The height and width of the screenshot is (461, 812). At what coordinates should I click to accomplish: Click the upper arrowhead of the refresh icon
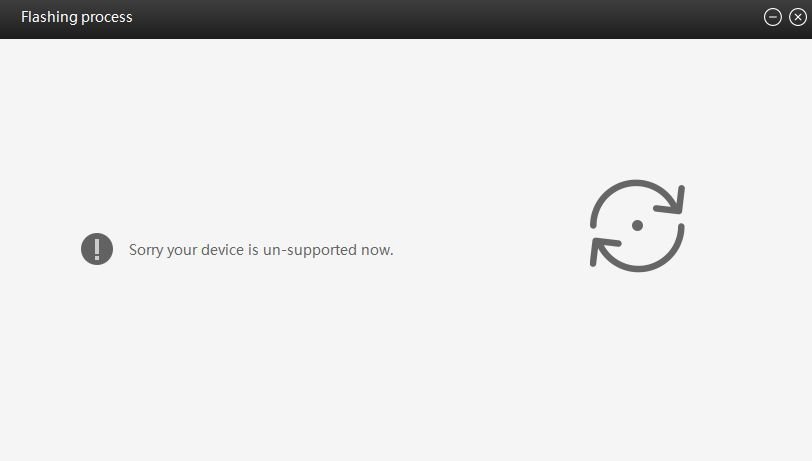pyautogui.click(x=672, y=202)
